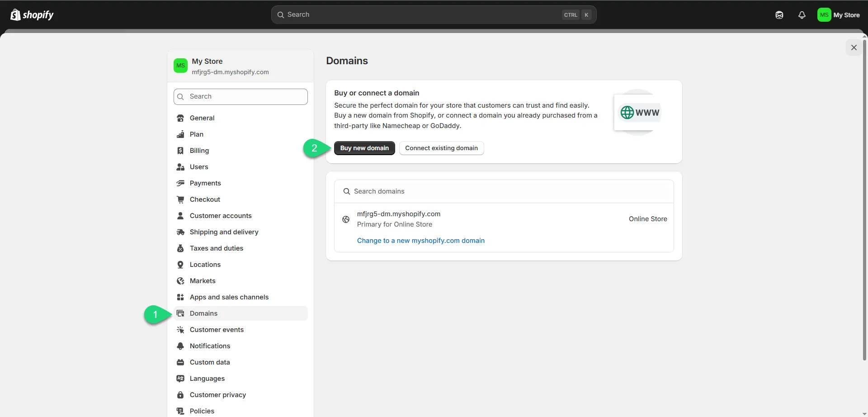This screenshot has height=417, width=868.
Task: Follow Change to a new myshopify.com domain link
Action: pos(420,241)
